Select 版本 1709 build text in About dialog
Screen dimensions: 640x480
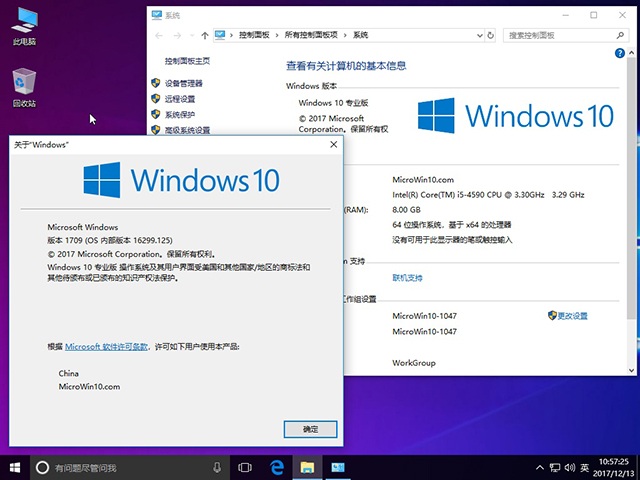[110, 240]
